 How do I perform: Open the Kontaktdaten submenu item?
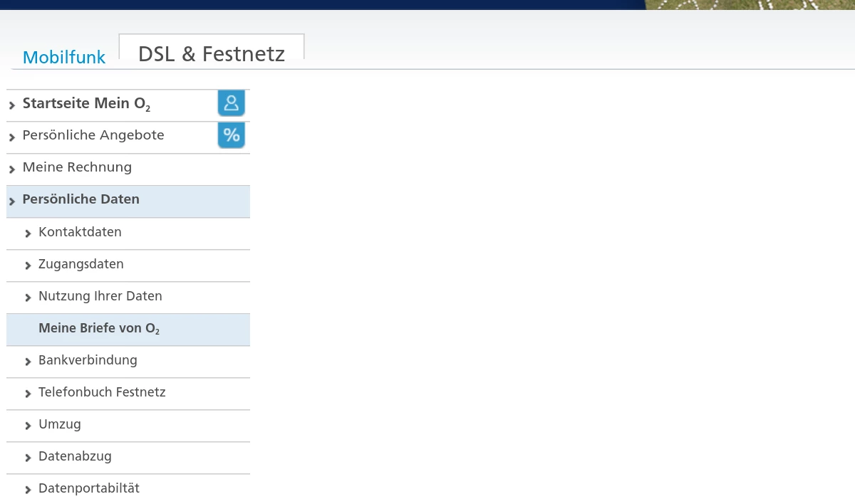click(x=80, y=232)
